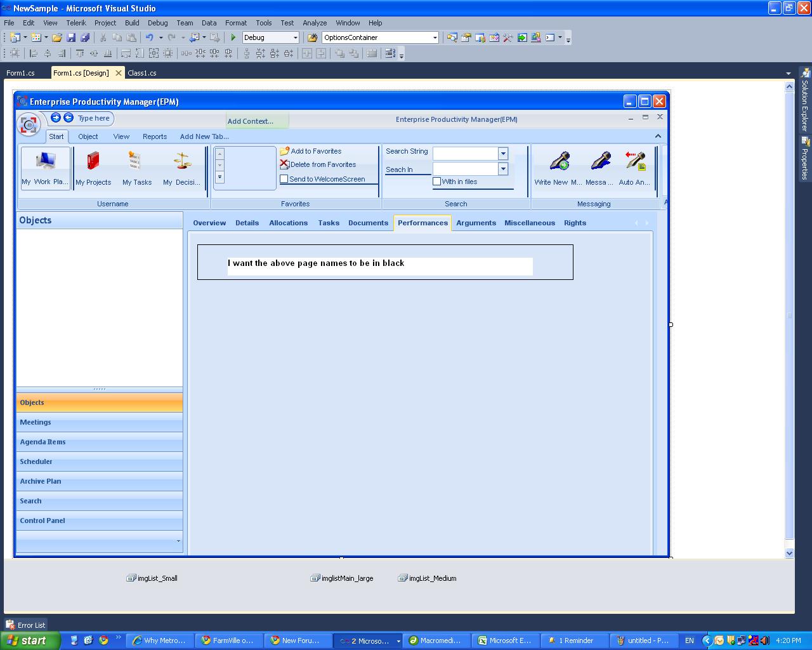Click Add New Tab in ribbon
The image size is (812, 650).
pos(204,136)
